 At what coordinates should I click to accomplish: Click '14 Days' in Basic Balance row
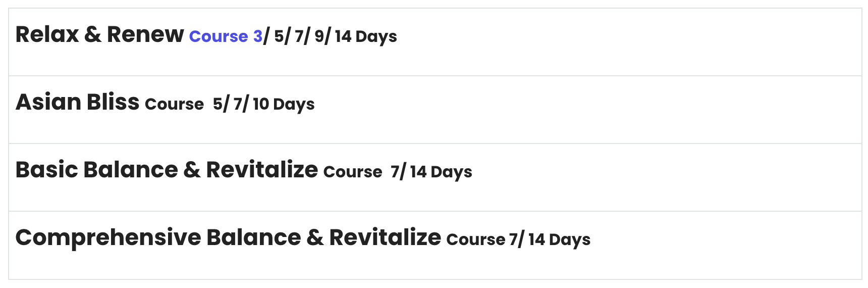441,172
